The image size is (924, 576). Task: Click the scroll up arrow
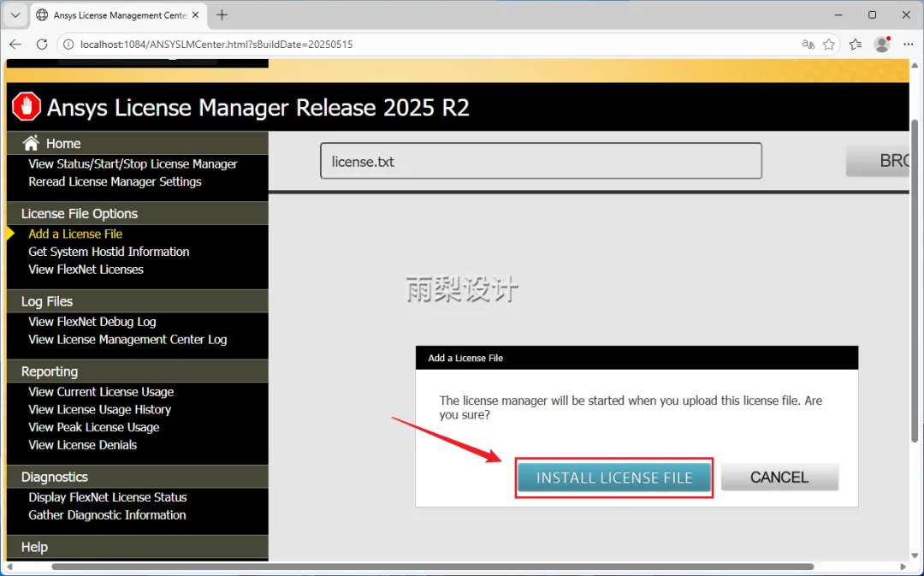click(x=915, y=65)
